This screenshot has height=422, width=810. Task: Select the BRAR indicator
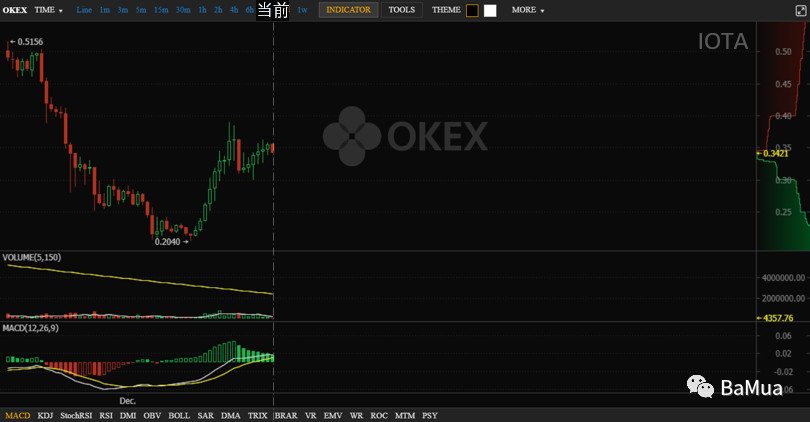point(286,415)
